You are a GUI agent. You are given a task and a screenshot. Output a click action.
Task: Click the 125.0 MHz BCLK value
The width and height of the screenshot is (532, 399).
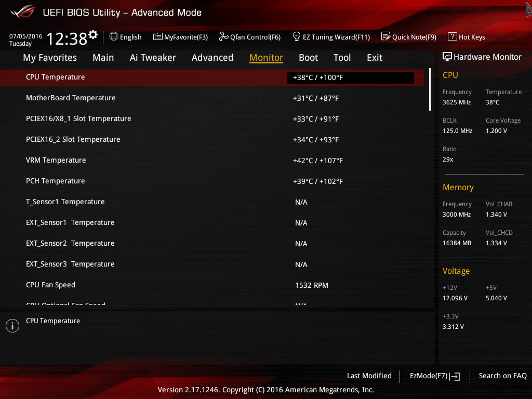457,130
